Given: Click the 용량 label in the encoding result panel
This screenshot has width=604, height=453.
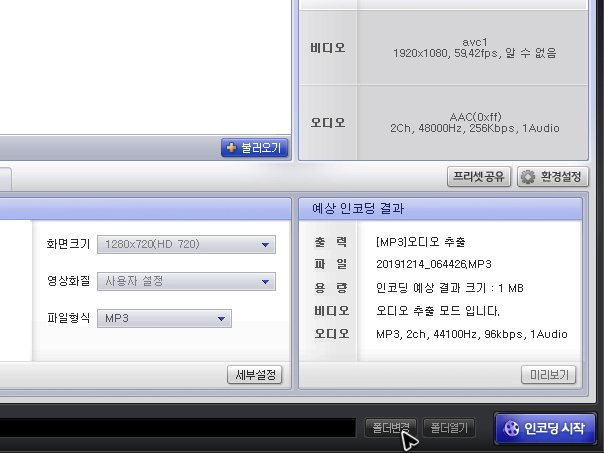Looking at the screenshot, I should click(331, 288).
